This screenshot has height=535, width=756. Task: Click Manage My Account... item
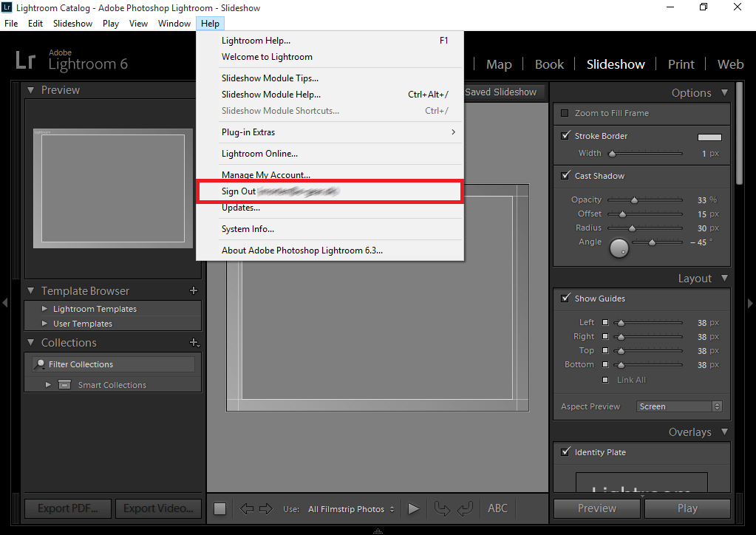330,174
